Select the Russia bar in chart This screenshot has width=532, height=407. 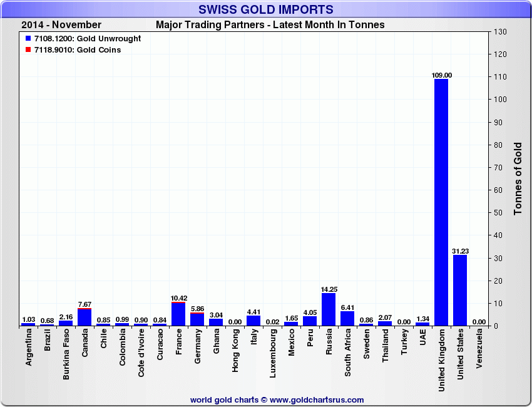pyautogui.click(x=329, y=309)
